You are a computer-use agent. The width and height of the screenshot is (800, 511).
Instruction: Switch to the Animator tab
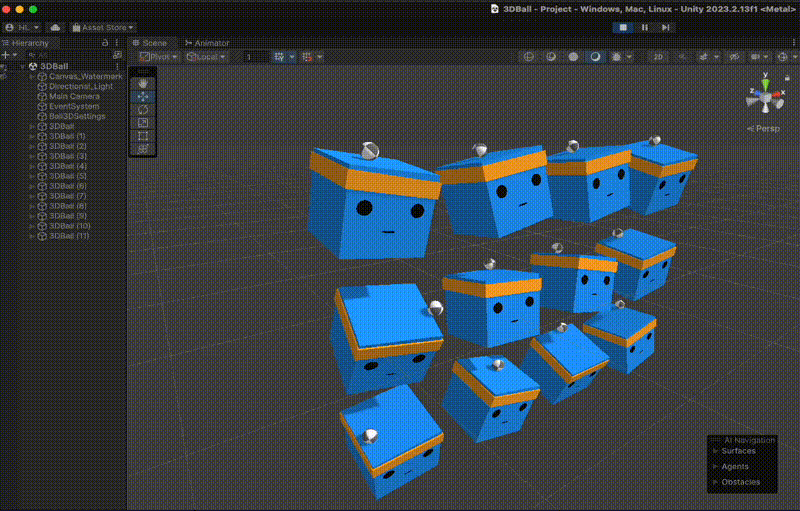coord(206,43)
